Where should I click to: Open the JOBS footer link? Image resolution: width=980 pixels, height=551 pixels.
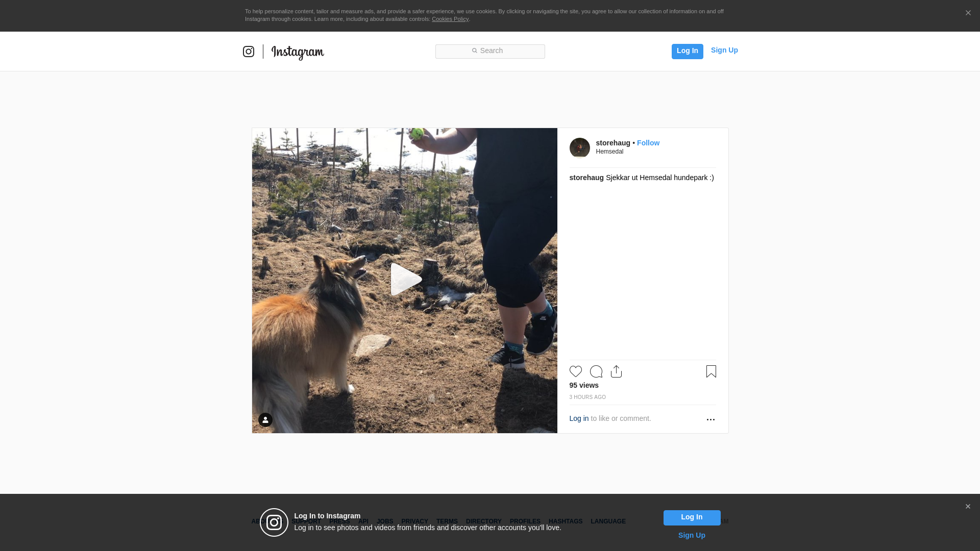point(385,521)
